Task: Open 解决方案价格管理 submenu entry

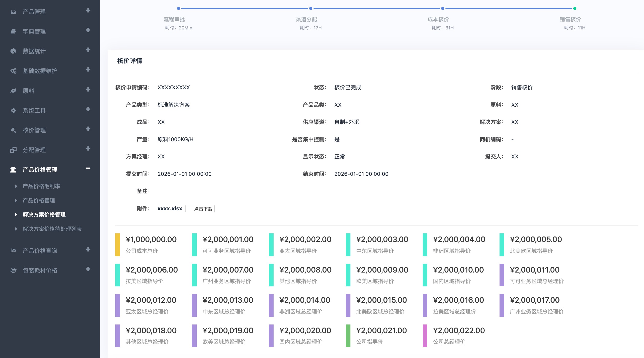Action: 44,215
